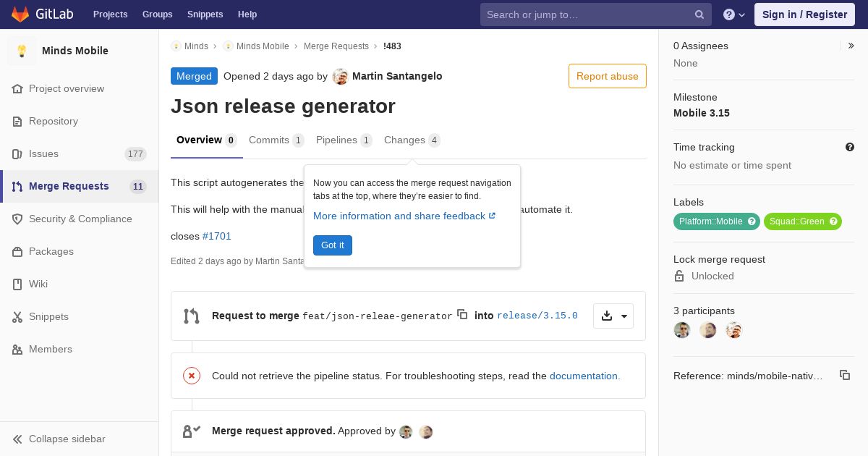The height and width of the screenshot is (456, 868).
Task: Copy the merge request reference
Action: [845, 375]
